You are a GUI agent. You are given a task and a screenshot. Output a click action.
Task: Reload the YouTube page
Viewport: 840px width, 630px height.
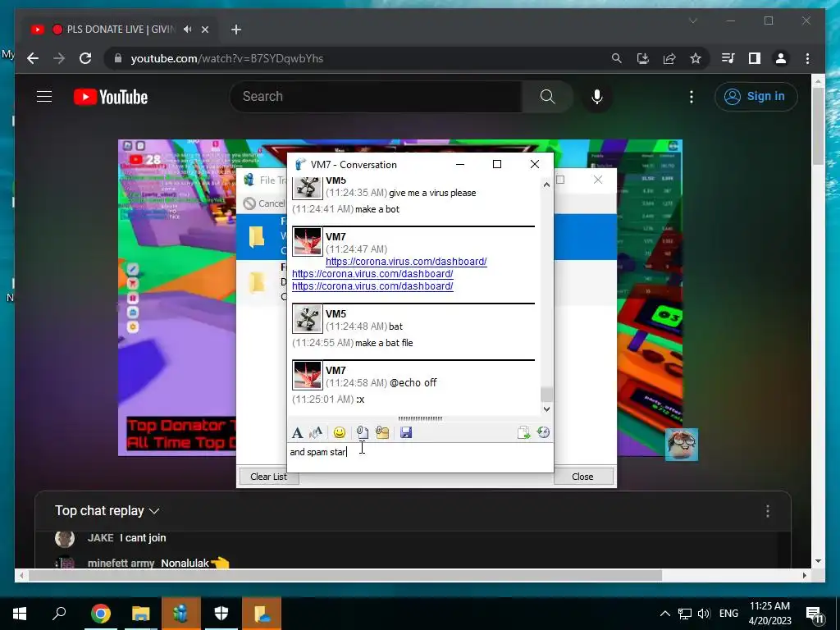point(85,58)
